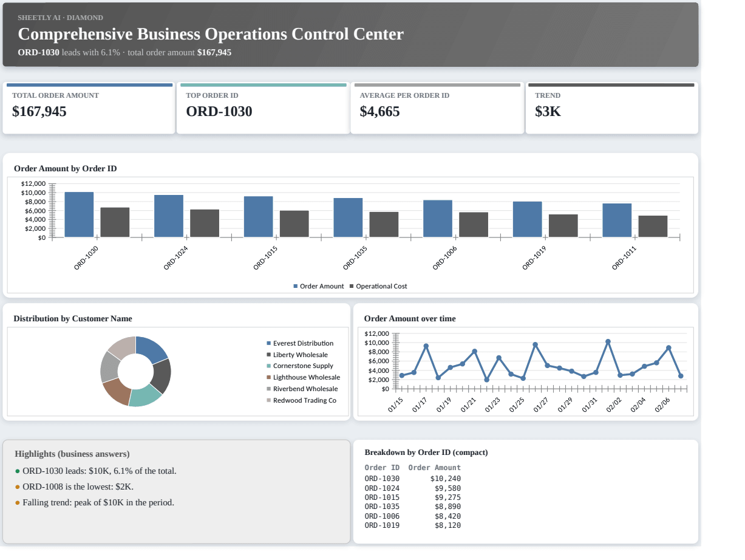
Task: Click the Order Amount over time chart title
Action: [x=410, y=318]
